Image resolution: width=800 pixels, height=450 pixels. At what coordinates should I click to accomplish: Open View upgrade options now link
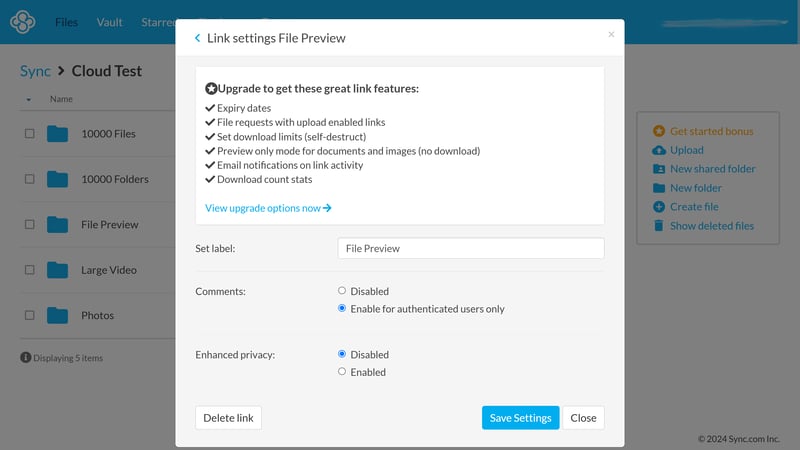pos(268,208)
